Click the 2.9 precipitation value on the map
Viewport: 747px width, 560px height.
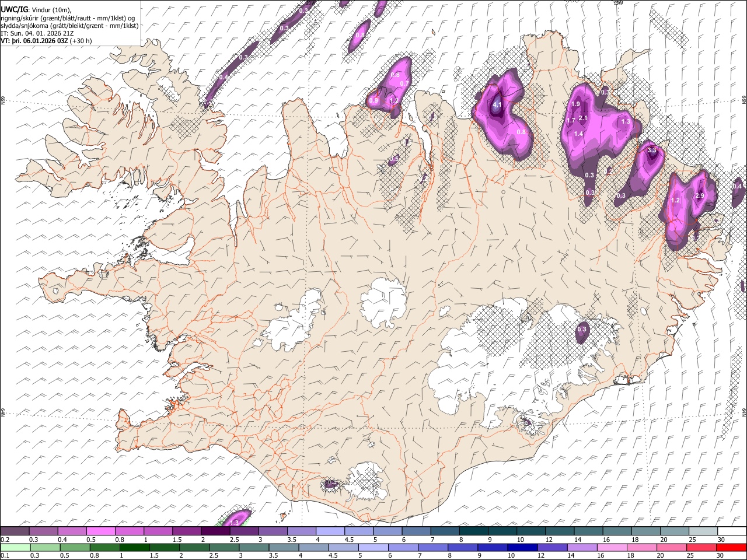click(700, 195)
